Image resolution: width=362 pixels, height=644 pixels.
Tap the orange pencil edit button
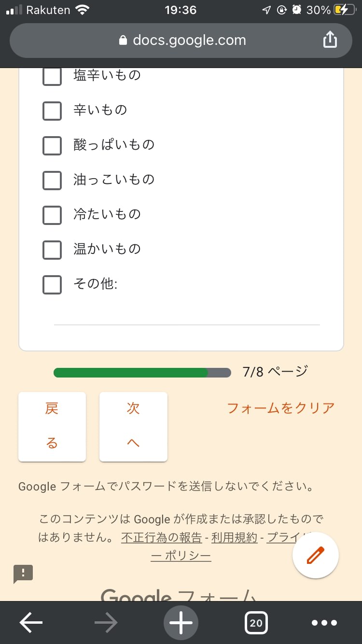coord(316,555)
